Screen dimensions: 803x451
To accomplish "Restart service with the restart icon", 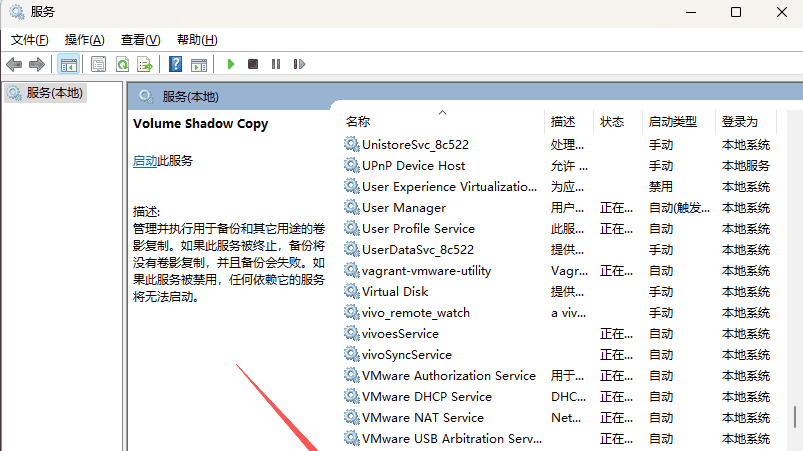I will [299, 64].
